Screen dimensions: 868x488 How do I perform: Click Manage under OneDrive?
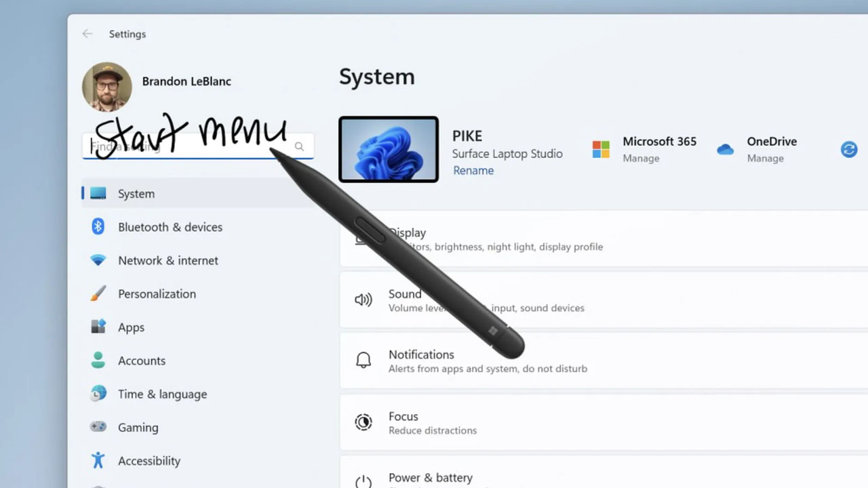tap(765, 159)
